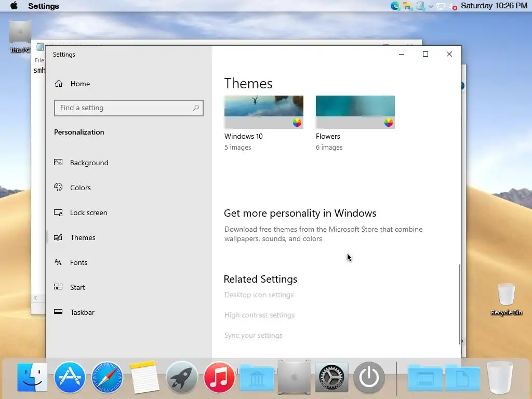Select the Lock screen icon
Screen dimensions: 532x399
tap(58, 212)
